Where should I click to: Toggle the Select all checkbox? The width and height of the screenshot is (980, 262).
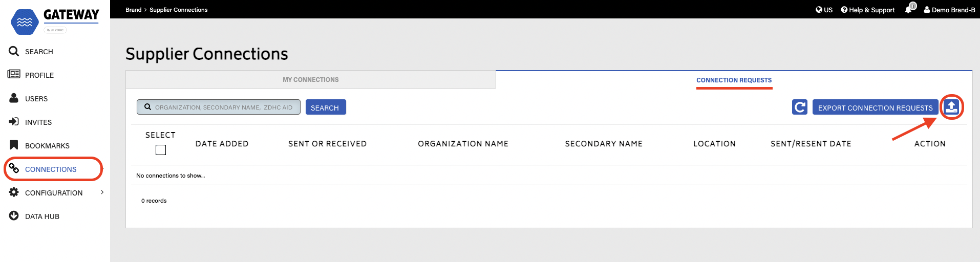[x=161, y=150]
